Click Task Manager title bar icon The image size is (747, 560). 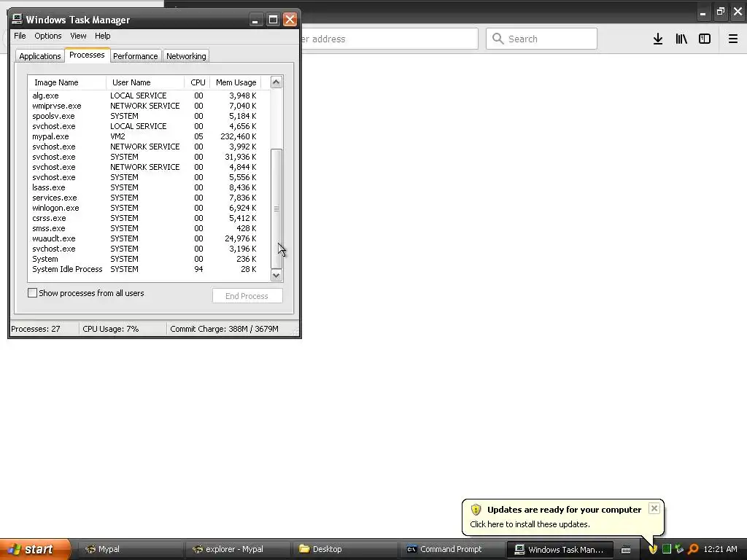pos(18,19)
